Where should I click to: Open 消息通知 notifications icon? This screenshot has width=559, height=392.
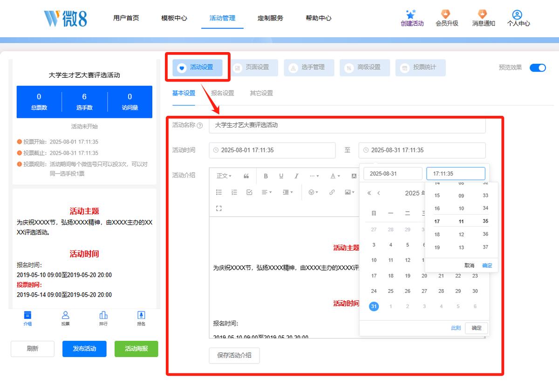482,14
